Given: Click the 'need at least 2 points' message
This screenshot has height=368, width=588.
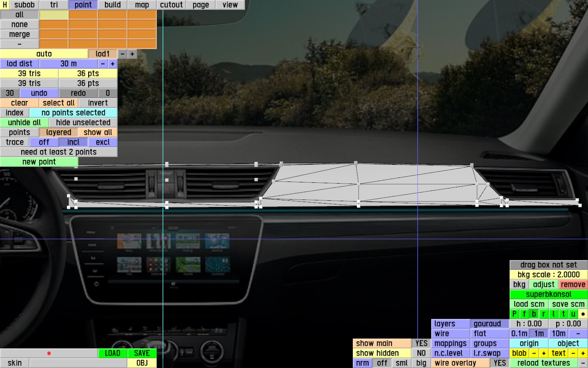Looking at the screenshot, I should pos(59,152).
